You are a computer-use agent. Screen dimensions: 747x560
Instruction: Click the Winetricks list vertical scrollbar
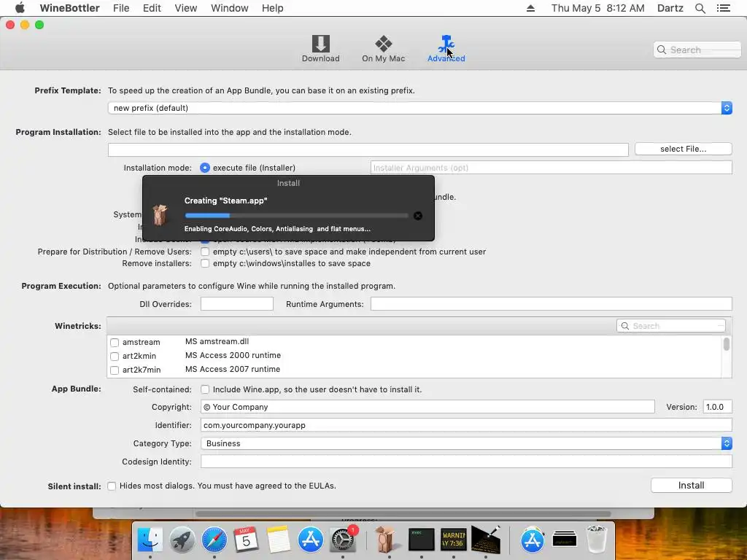pyautogui.click(x=727, y=344)
